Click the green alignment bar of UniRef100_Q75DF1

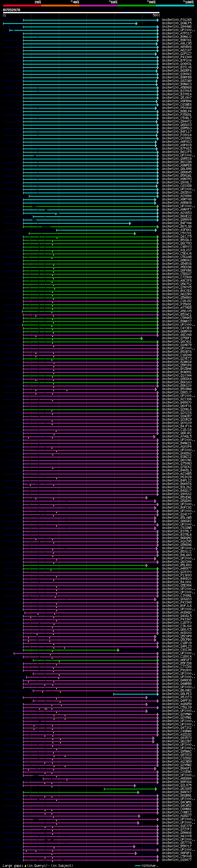[83, 338]
